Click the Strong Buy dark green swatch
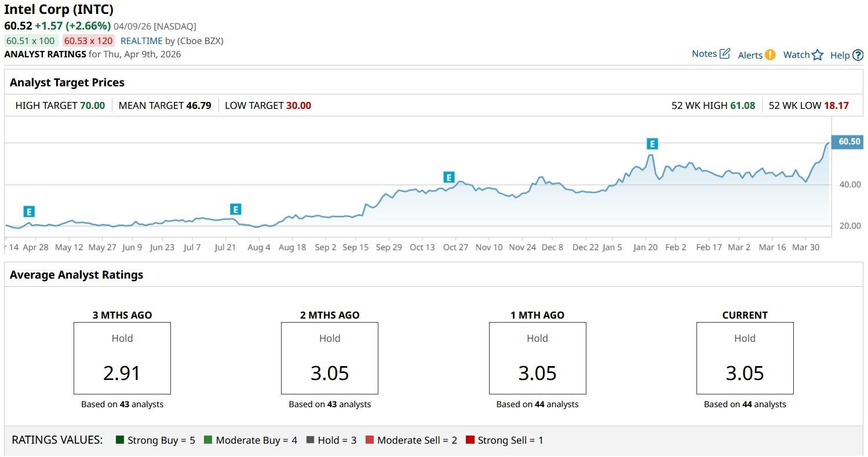868x457 pixels. [120, 440]
